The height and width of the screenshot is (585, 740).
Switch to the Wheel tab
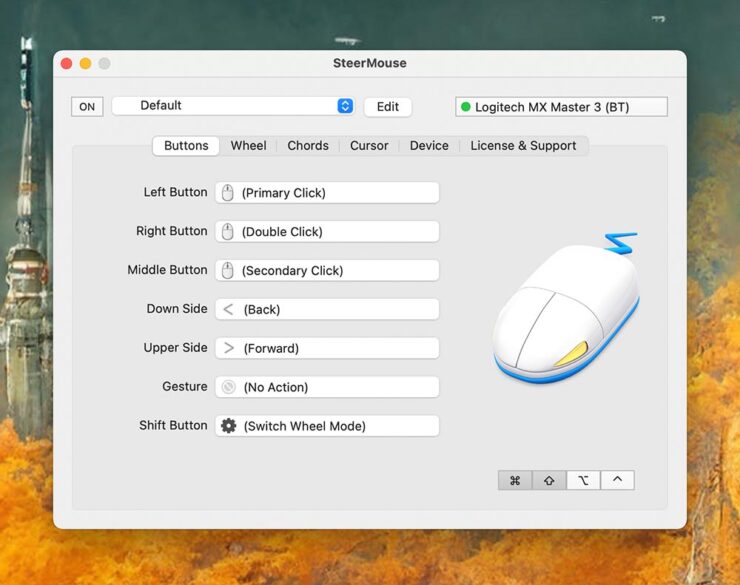point(248,146)
